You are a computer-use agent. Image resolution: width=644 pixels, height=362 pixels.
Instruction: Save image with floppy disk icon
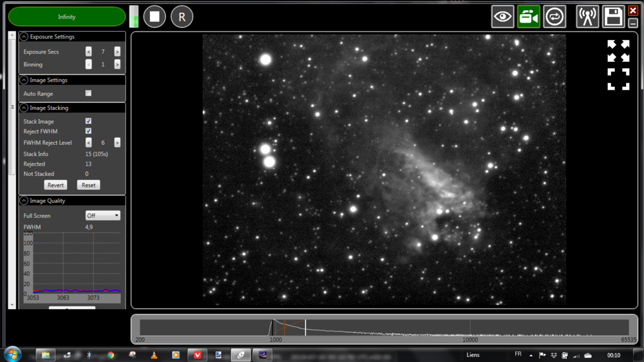click(613, 17)
